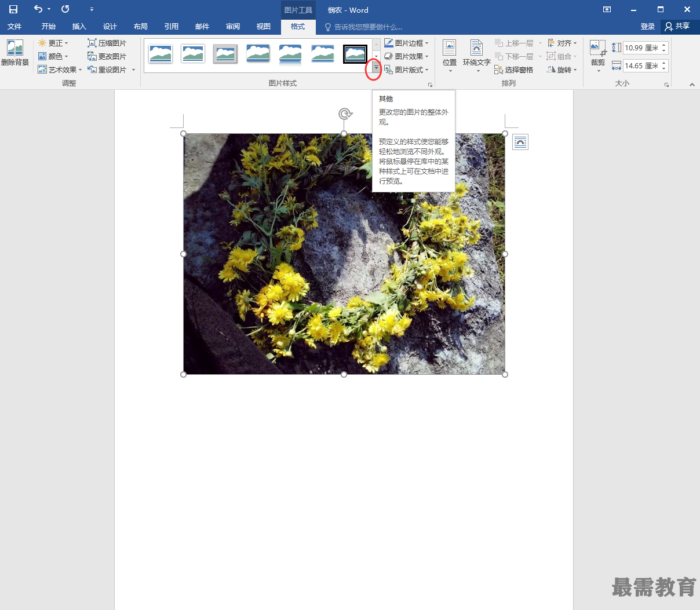Switch to the 开始 tab
The height and width of the screenshot is (610, 700).
click(49, 27)
